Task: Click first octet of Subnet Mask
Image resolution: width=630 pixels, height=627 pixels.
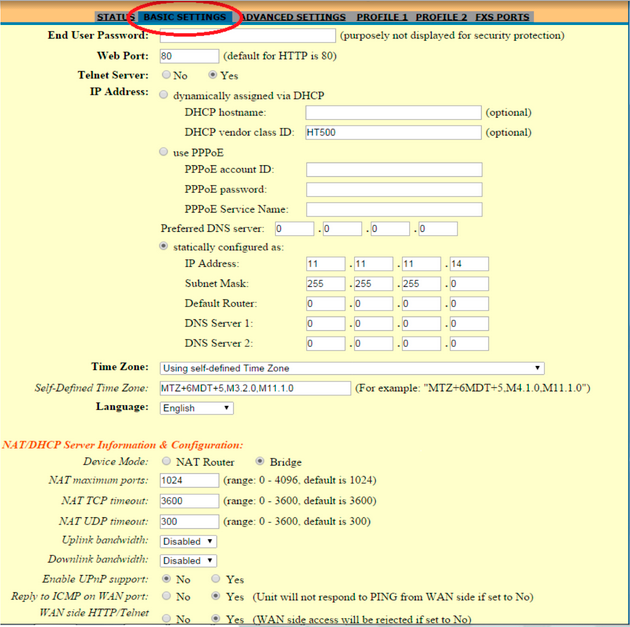Action: click(x=325, y=284)
